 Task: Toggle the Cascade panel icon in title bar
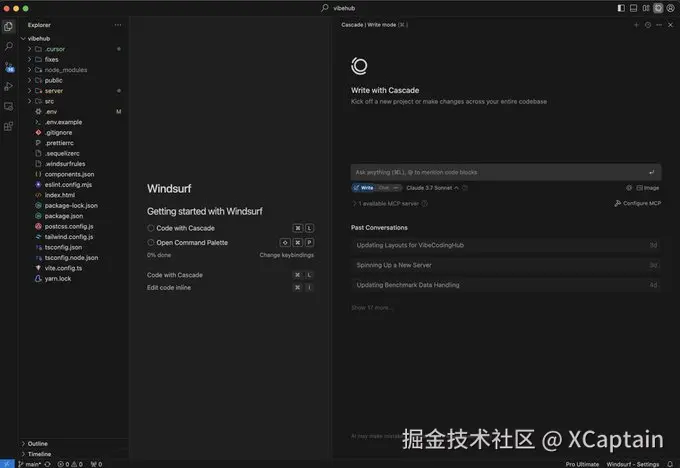658,8
